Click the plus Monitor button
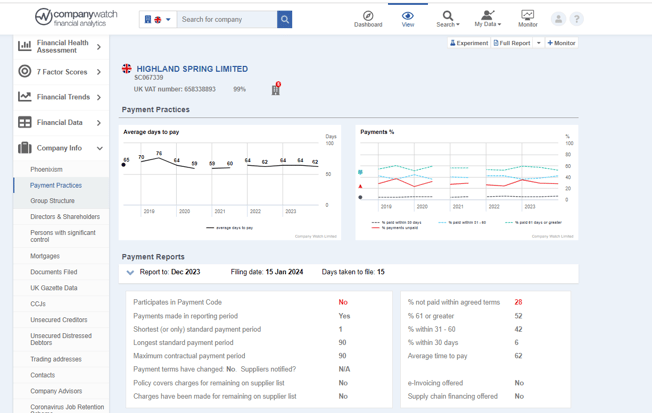 point(561,43)
